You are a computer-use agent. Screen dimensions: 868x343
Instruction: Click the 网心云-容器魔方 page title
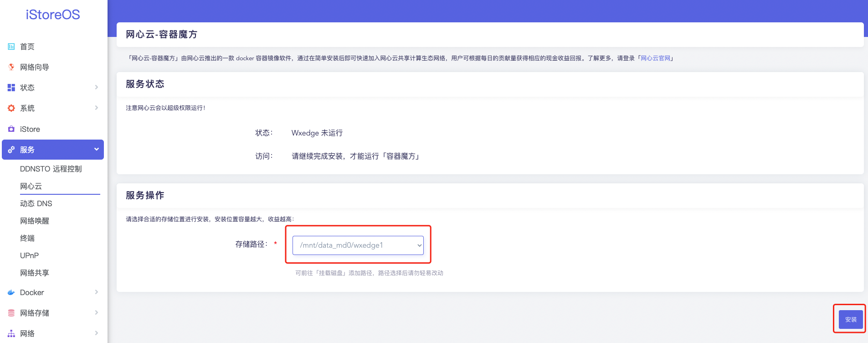coord(162,34)
